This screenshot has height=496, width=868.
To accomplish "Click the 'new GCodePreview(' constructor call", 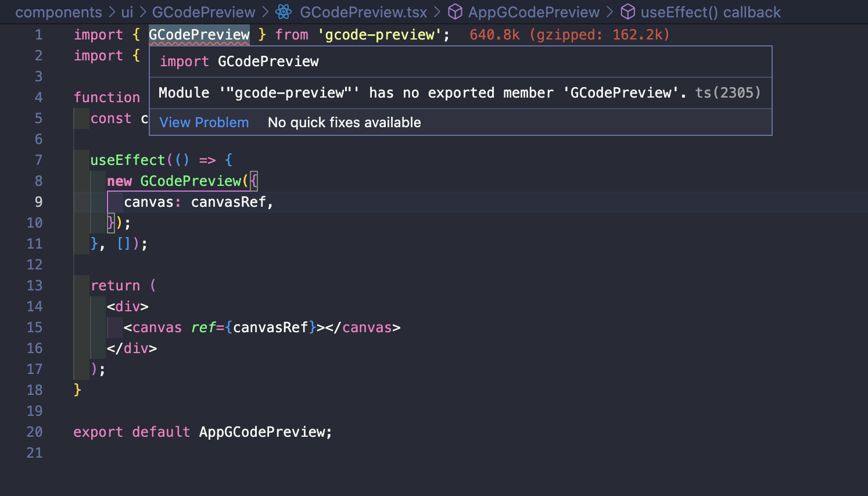I will 178,181.
